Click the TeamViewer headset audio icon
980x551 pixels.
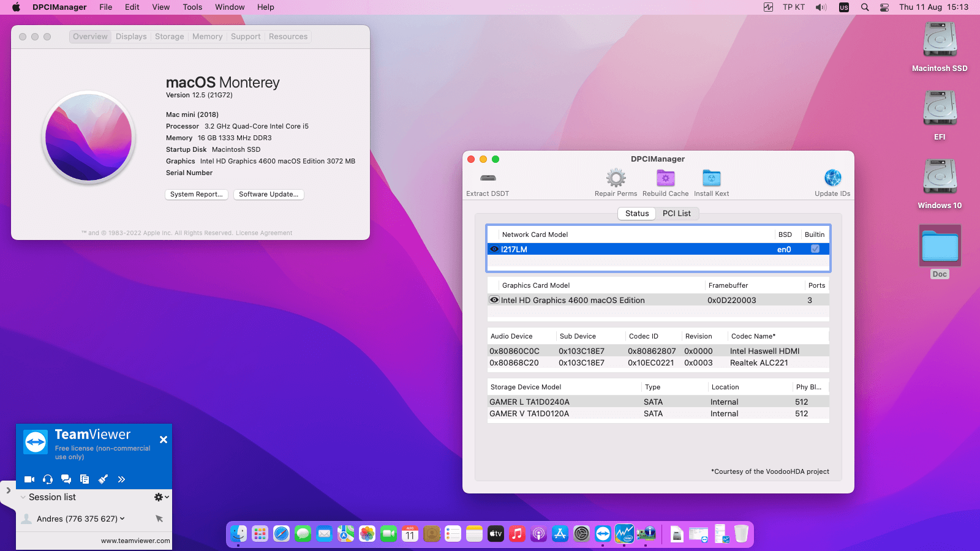tap(48, 479)
